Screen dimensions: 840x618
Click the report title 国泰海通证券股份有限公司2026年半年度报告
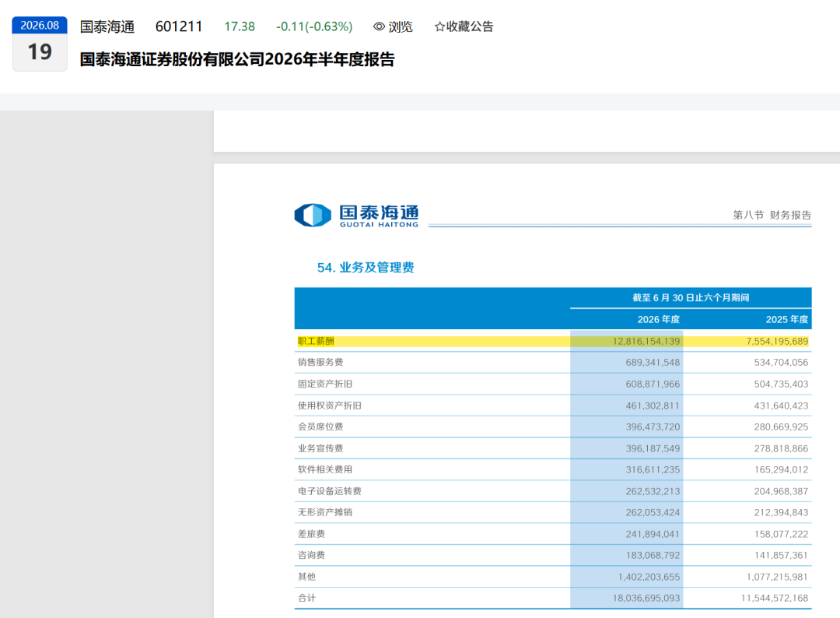pyautogui.click(x=237, y=59)
